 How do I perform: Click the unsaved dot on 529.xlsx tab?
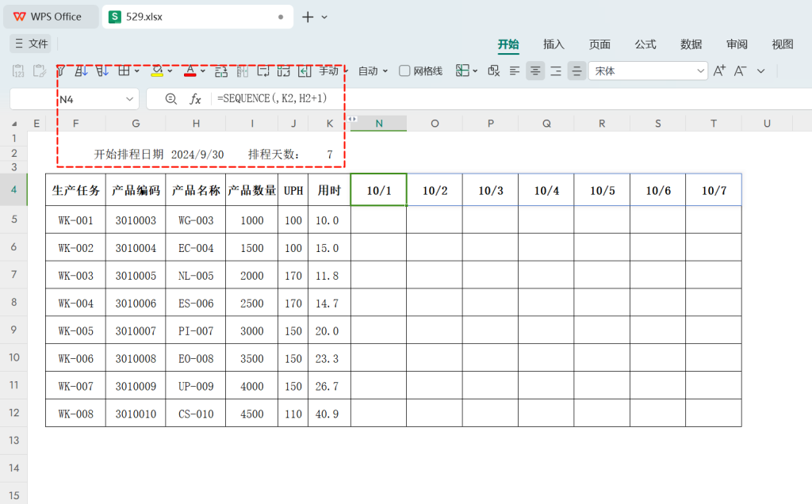coord(281,17)
